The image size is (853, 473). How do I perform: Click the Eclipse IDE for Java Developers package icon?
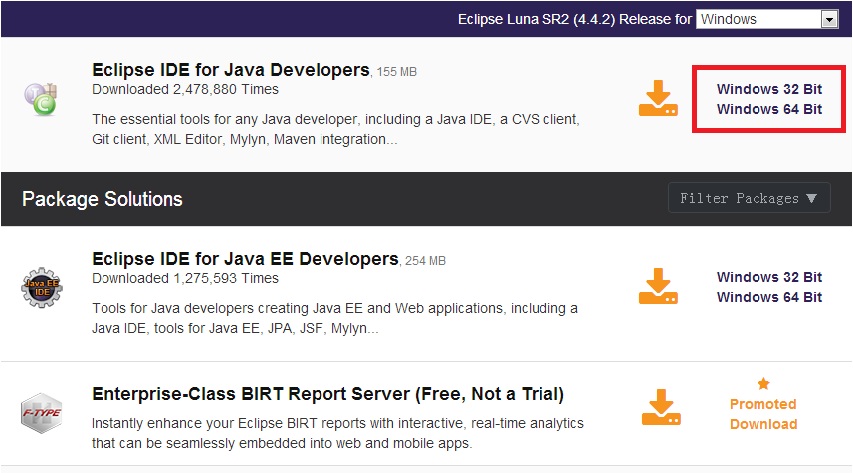point(41,99)
